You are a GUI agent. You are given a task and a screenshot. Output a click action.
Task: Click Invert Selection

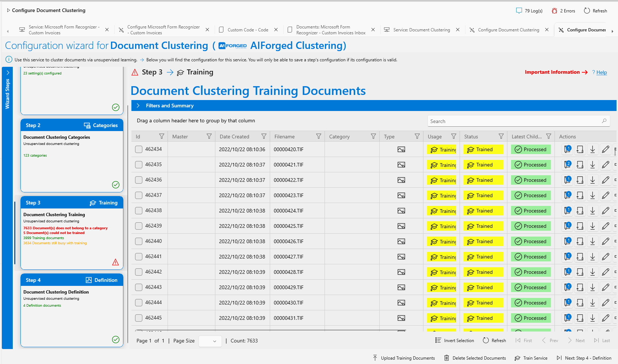pos(455,341)
